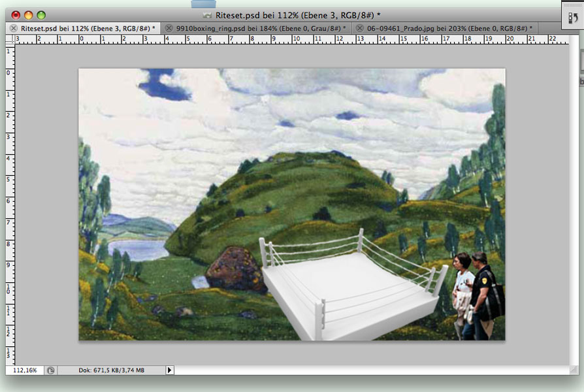Click the white boxing ring on the canvas
Screen dimensions: 584x392
354,285
